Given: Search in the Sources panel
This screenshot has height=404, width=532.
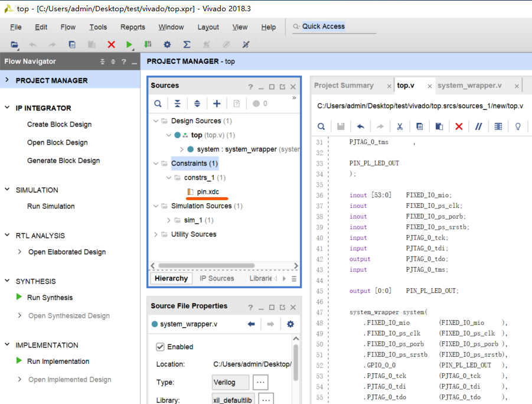Looking at the screenshot, I should (x=158, y=103).
